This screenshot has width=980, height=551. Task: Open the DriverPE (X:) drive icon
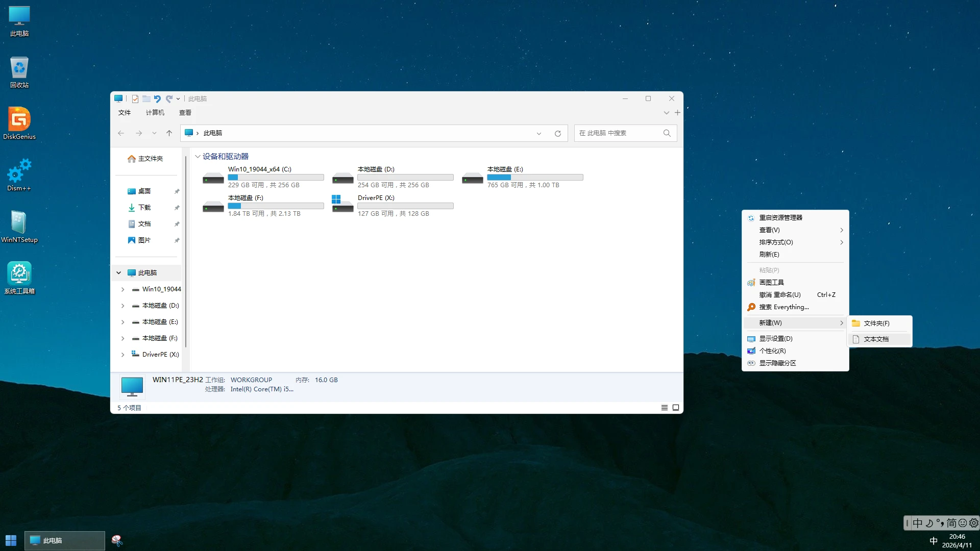tap(342, 204)
